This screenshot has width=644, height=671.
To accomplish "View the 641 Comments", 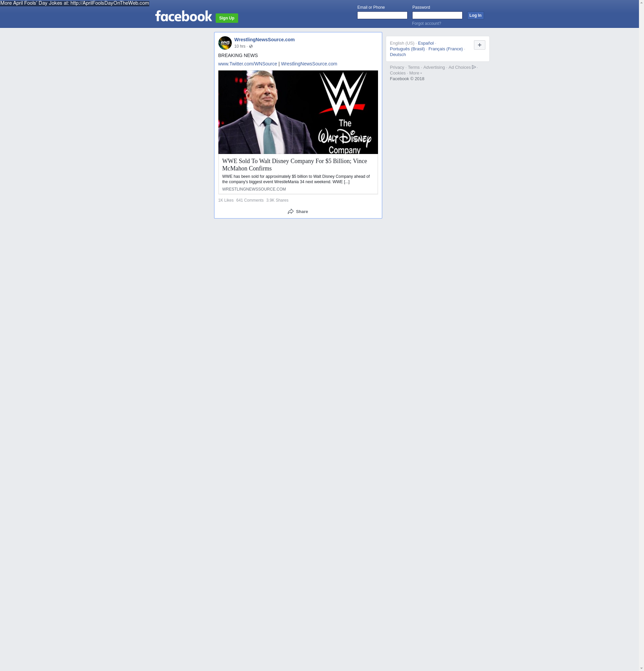I will pyautogui.click(x=250, y=200).
